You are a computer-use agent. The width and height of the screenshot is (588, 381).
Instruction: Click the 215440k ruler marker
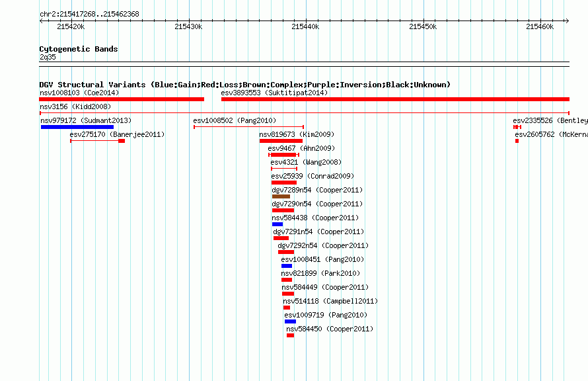point(305,26)
